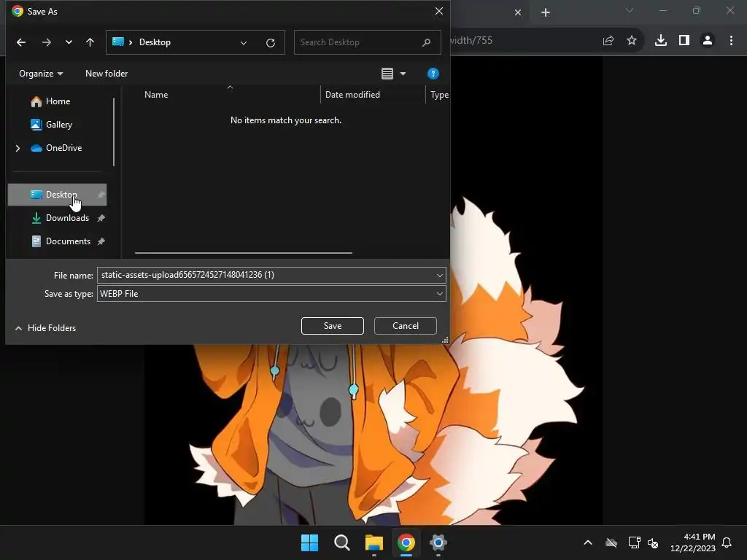
Task: Unpin Documents using its pin icon
Action: point(101,241)
